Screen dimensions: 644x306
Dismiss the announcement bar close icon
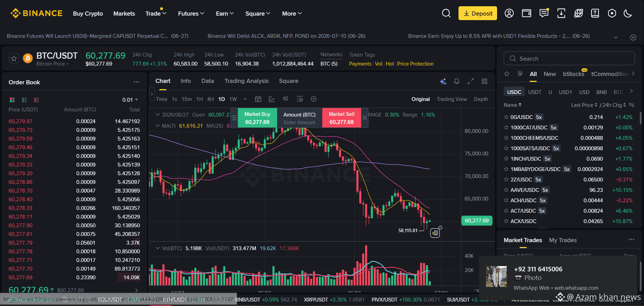pos(633,37)
